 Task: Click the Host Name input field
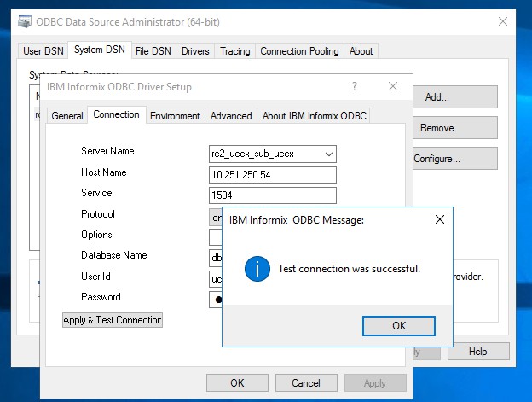273,174
